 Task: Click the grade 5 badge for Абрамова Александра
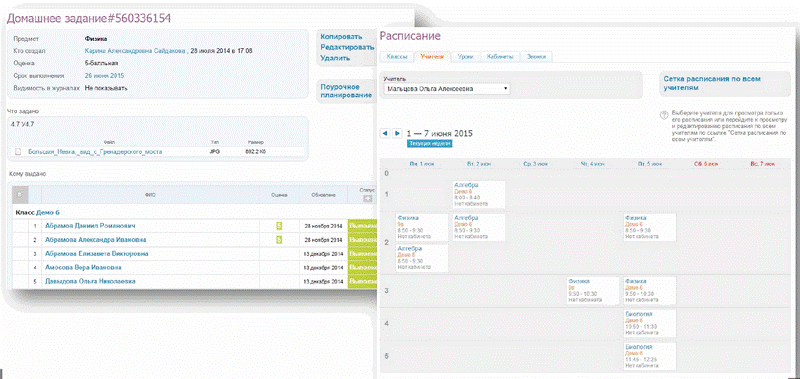click(x=279, y=240)
